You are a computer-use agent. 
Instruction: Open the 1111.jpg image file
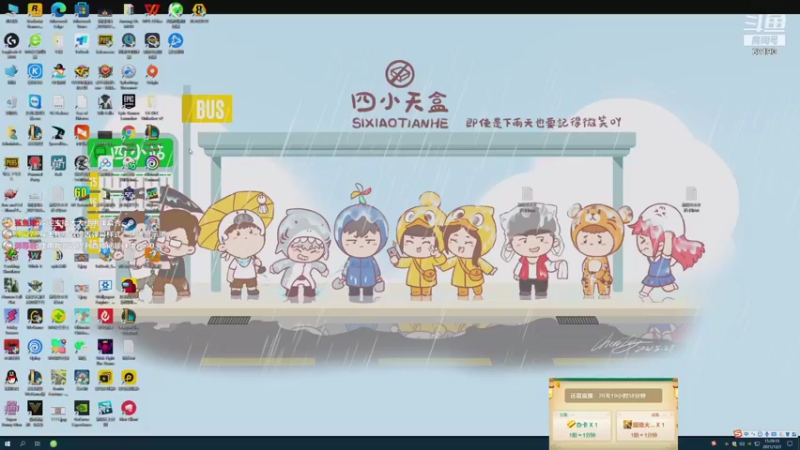point(58,410)
